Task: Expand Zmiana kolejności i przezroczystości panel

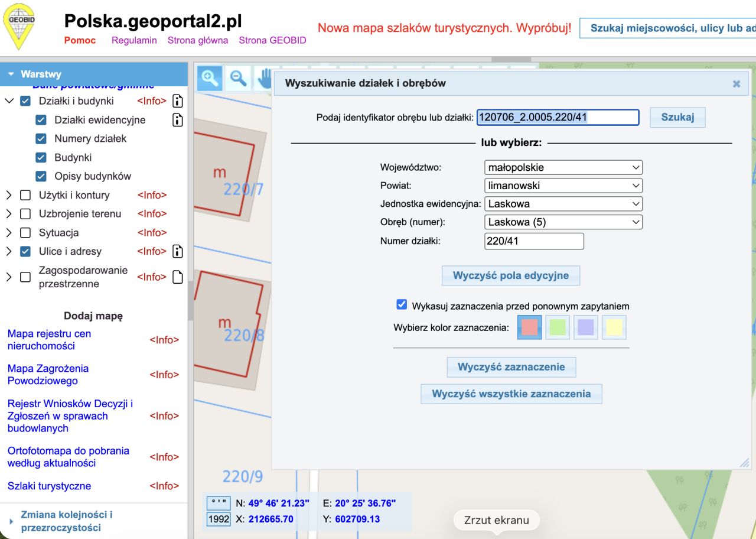Action: (x=94, y=521)
